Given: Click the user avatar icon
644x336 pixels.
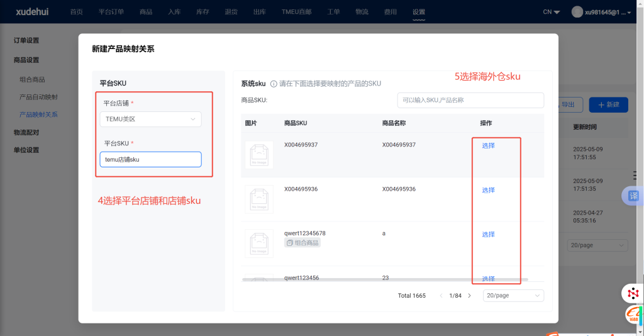Looking at the screenshot, I should point(577,12).
